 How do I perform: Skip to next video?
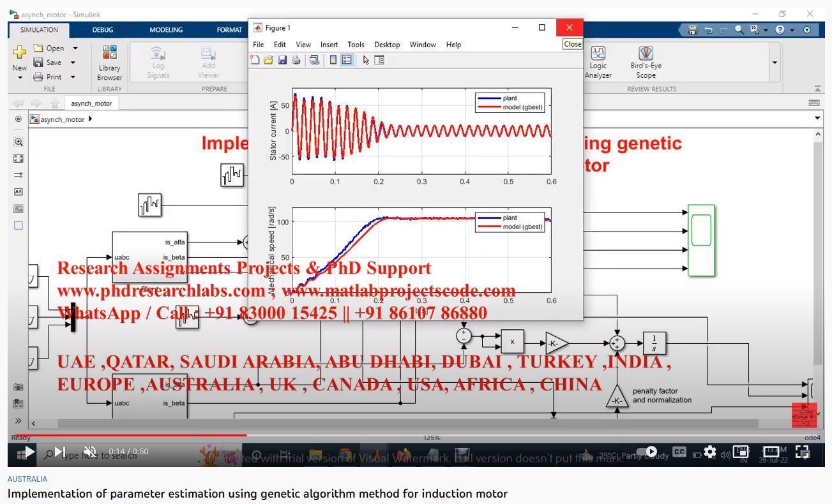pos(60,452)
